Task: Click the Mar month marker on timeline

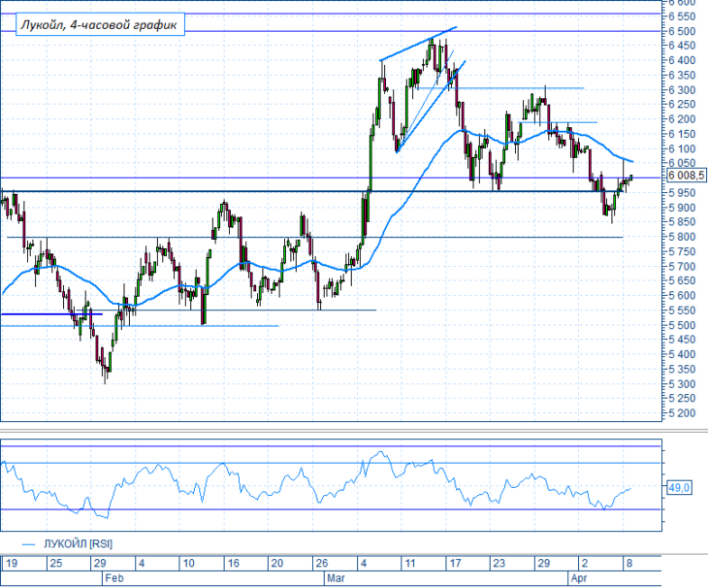Action: (336, 578)
